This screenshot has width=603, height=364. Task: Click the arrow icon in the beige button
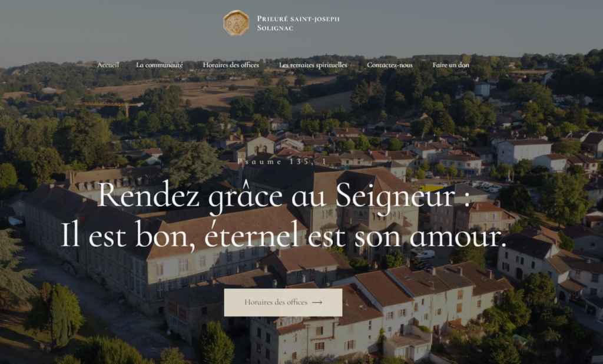[x=317, y=302]
